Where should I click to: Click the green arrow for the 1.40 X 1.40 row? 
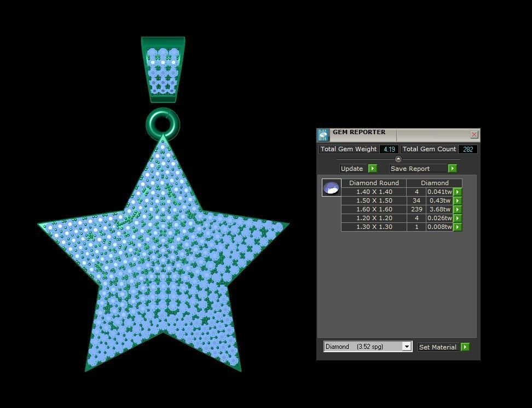tap(458, 192)
